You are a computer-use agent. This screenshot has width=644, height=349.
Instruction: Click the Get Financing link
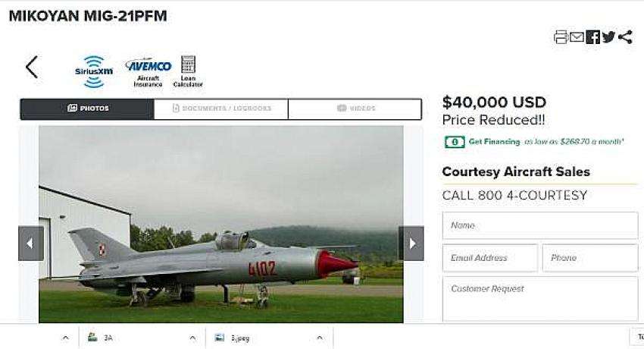coord(494,142)
